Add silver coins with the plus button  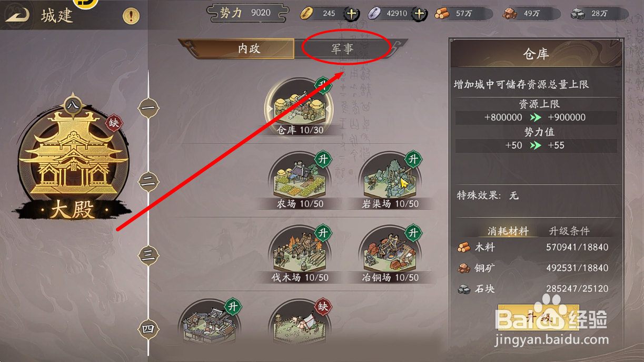[419, 14]
